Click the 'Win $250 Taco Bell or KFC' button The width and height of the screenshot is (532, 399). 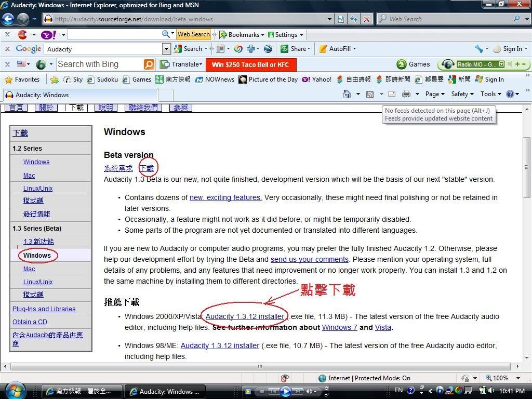251,64
